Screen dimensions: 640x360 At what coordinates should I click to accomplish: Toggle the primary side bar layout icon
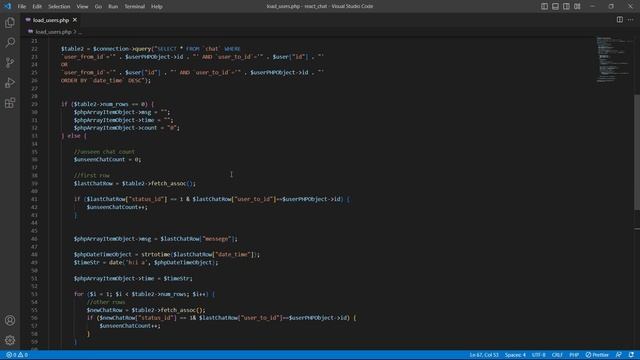(544, 6)
